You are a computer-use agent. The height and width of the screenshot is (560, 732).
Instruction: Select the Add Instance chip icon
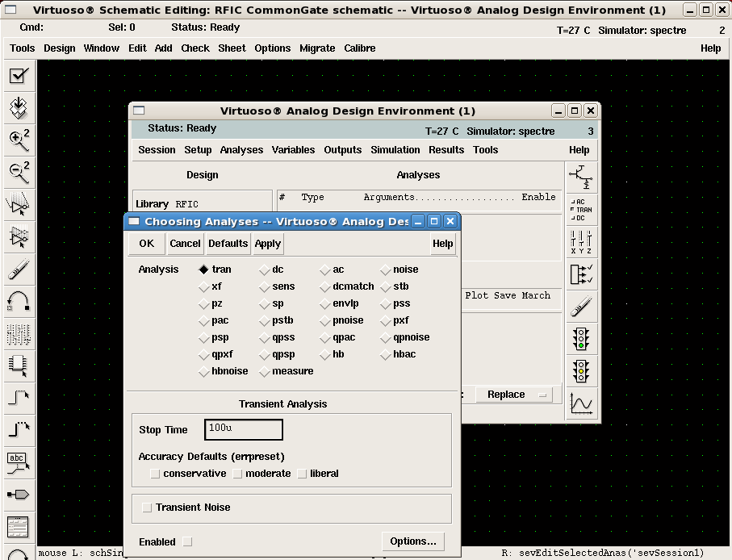point(19,366)
